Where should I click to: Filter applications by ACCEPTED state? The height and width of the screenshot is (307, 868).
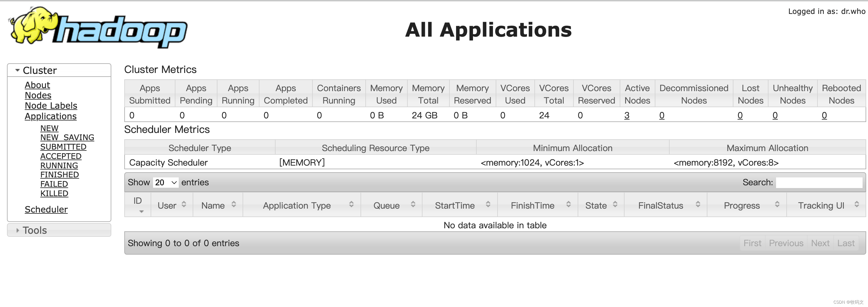(x=61, y=156)
